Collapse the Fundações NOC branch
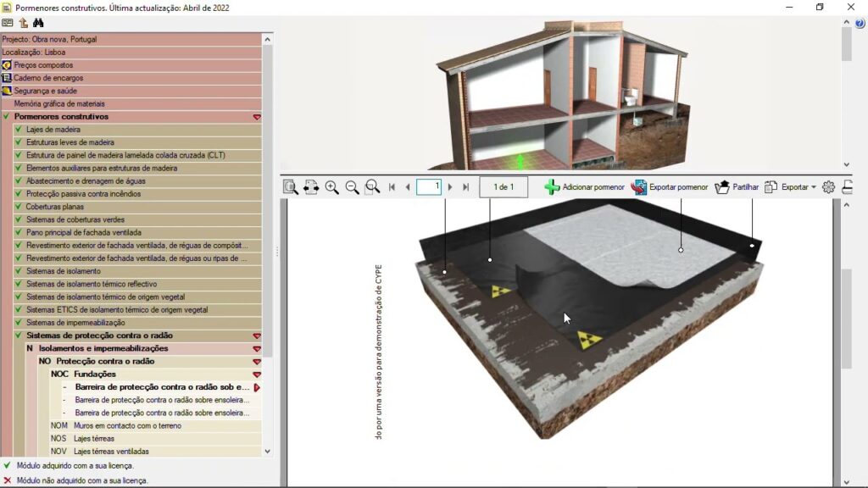This screenshot has width=868, height=488. [x=257, y=374]
